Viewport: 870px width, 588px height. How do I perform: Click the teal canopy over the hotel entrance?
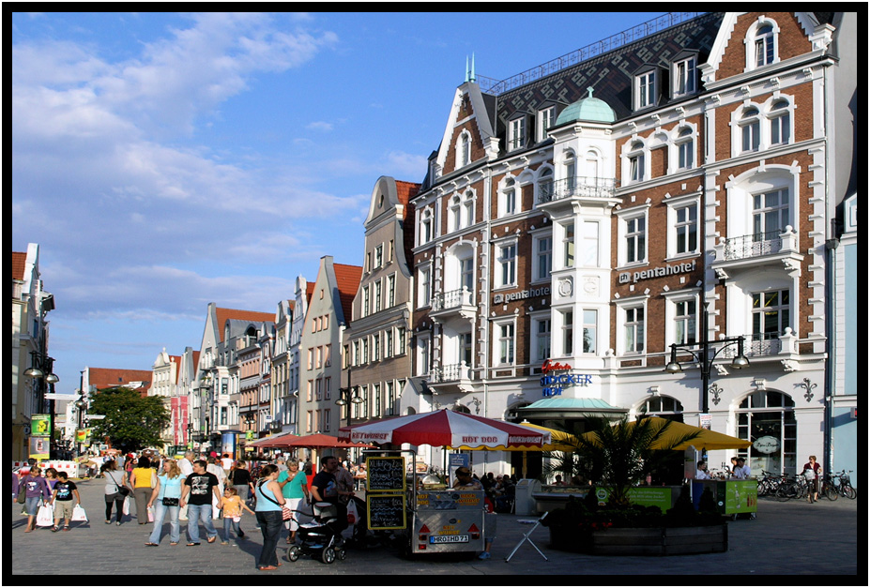coord(573,406)
